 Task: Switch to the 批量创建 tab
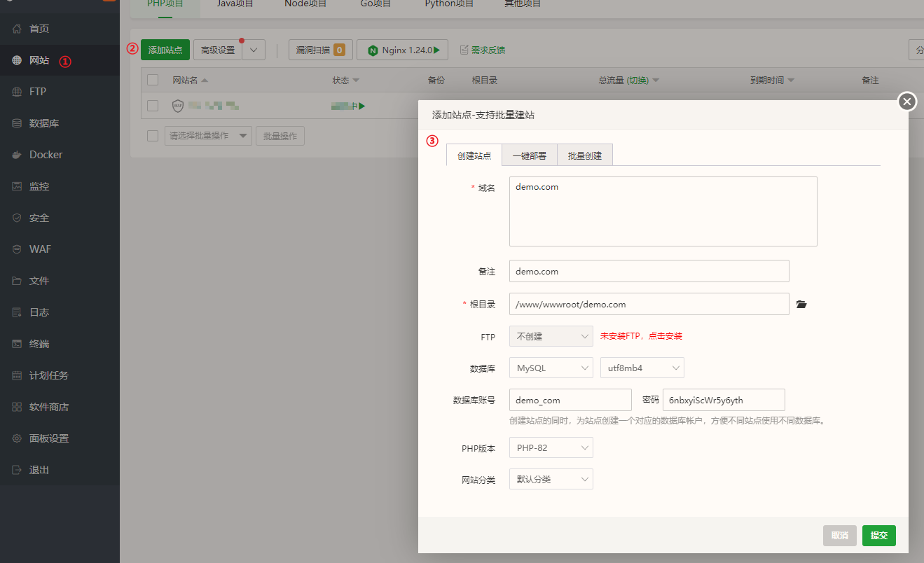coord(585,155)
